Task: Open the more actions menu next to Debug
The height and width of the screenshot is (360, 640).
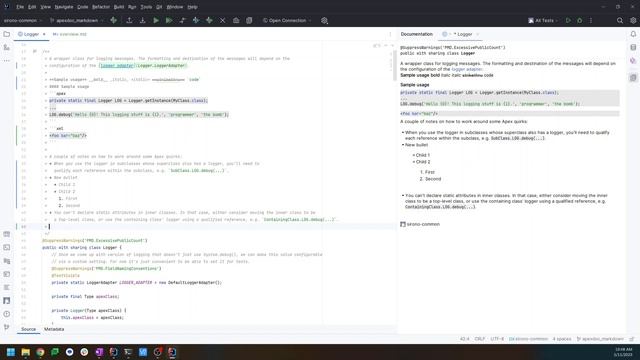Action: (591, 20)
